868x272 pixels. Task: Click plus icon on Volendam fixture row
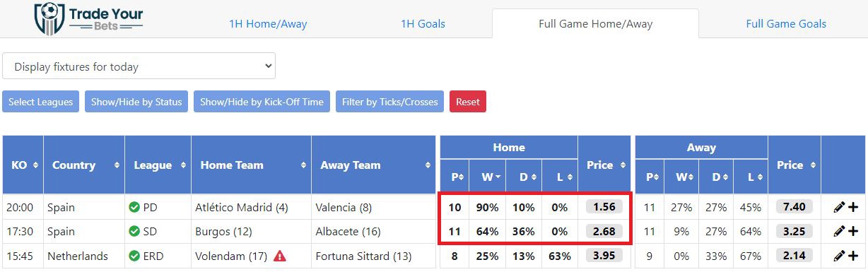pos(852,255)
